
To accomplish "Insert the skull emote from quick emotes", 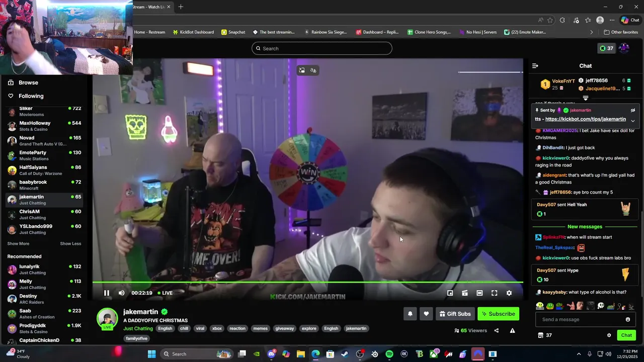I will click(x=600, y=306).
